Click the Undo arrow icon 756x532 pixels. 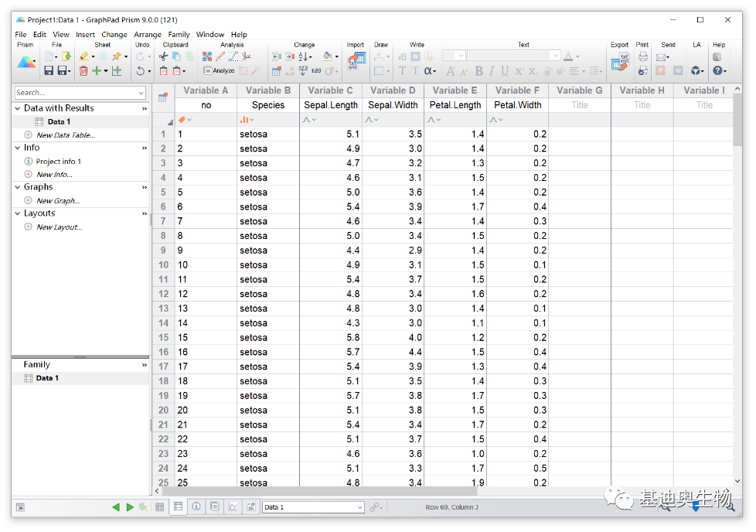(140, 71)
